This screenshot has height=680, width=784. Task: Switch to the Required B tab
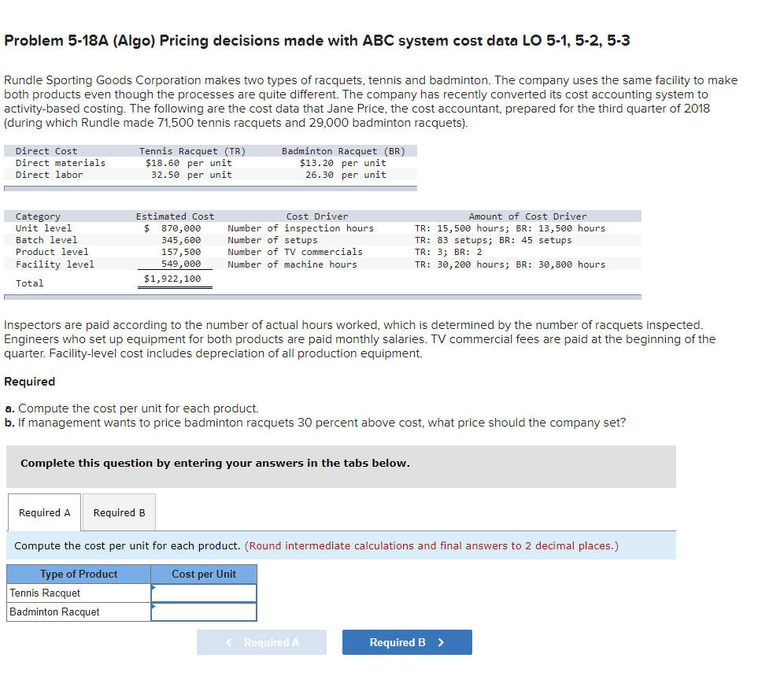(118, 512)
